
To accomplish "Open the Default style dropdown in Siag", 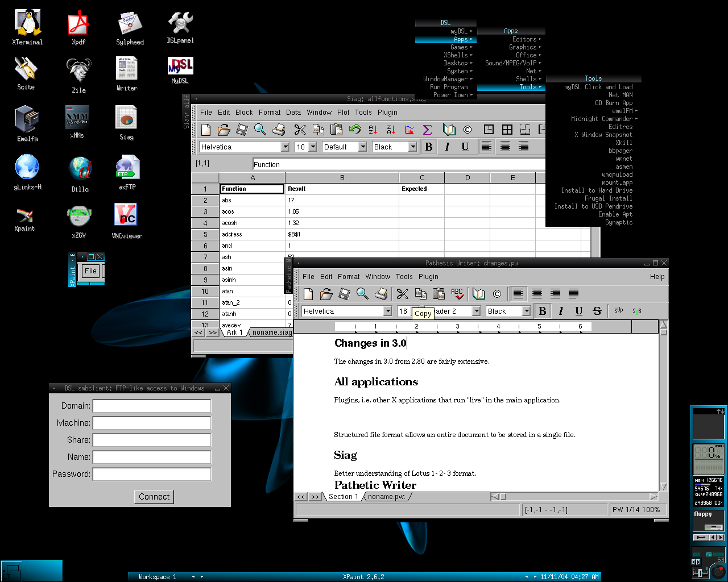I will [362, 147].
